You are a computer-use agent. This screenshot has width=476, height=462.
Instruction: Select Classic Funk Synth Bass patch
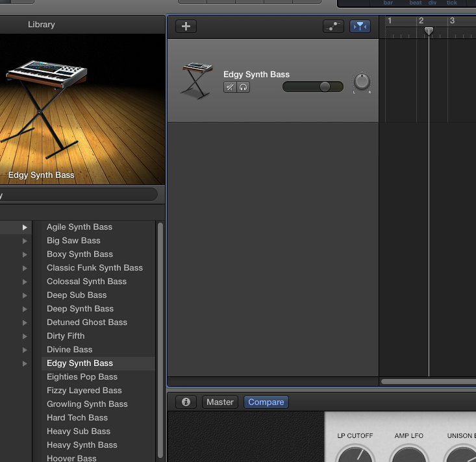pyautogui.click(x=95, y=268)
